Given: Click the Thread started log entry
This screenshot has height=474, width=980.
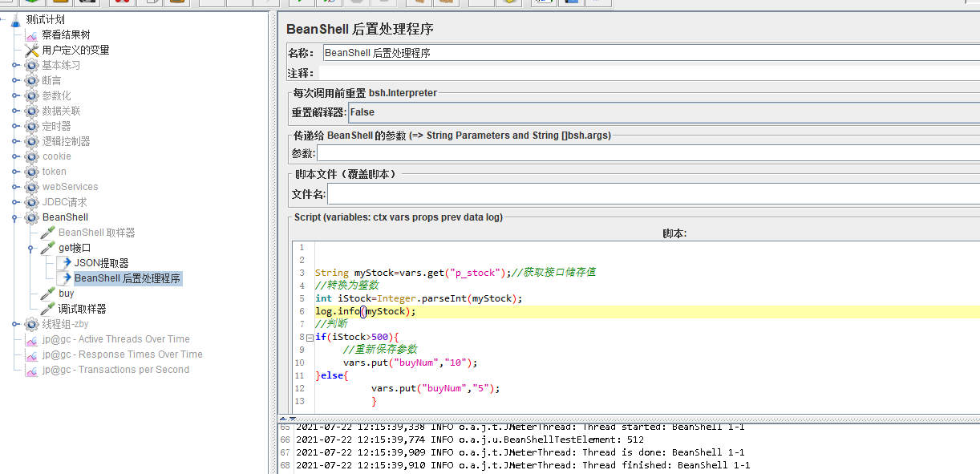Looking at the screenshot, I should (x=520, y=427).
